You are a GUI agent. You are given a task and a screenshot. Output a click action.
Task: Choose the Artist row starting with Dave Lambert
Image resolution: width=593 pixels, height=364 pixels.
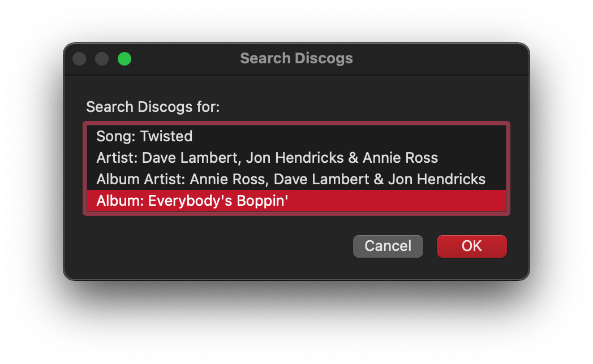click(x=267, y=158)
